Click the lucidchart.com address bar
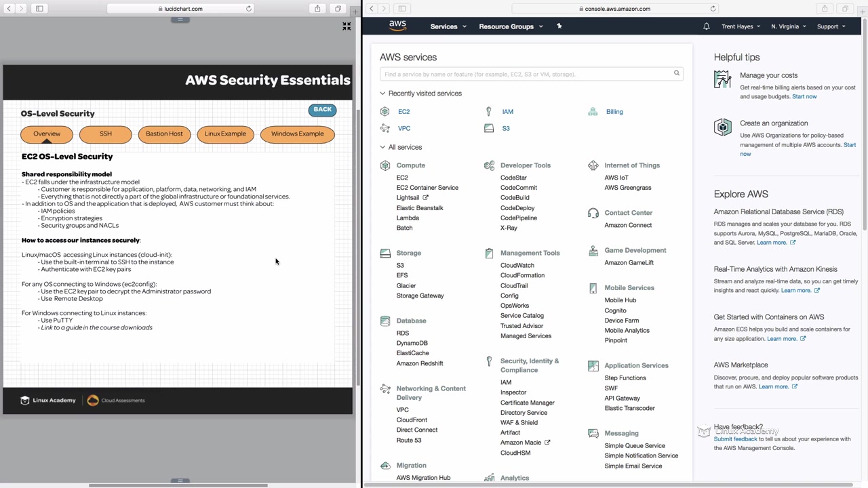Image resolution: width=868 pixels, height=488 pixels. 180,9
